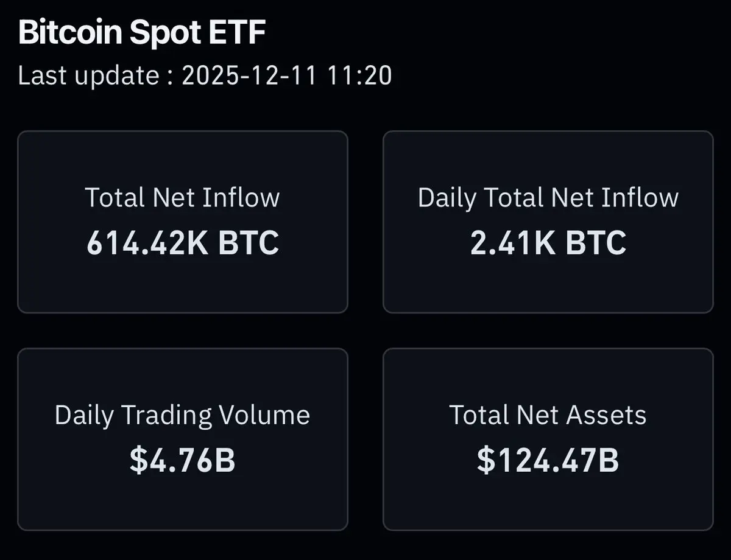The height and width of the screenshot is (560, 731).
Task: Open the Daily Total Net Inflow label
Action: pyautogui.click(x=548, y=198)
